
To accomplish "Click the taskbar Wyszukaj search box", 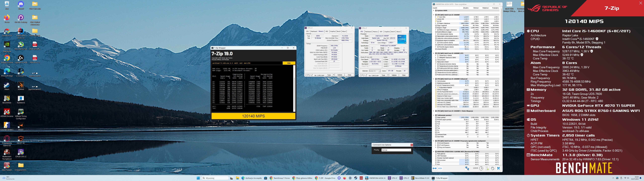I will [x=215, y=178].
